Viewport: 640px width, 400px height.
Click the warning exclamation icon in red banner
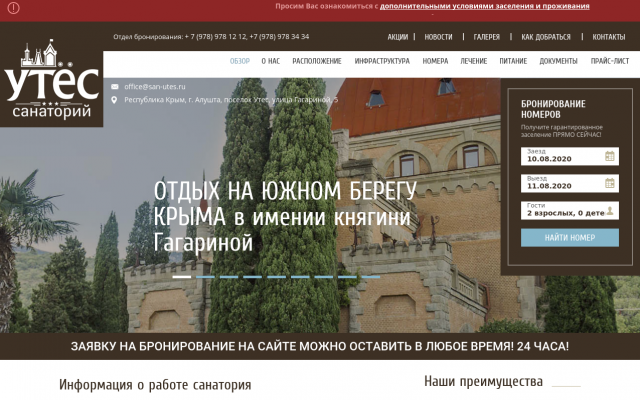point(13,8)
